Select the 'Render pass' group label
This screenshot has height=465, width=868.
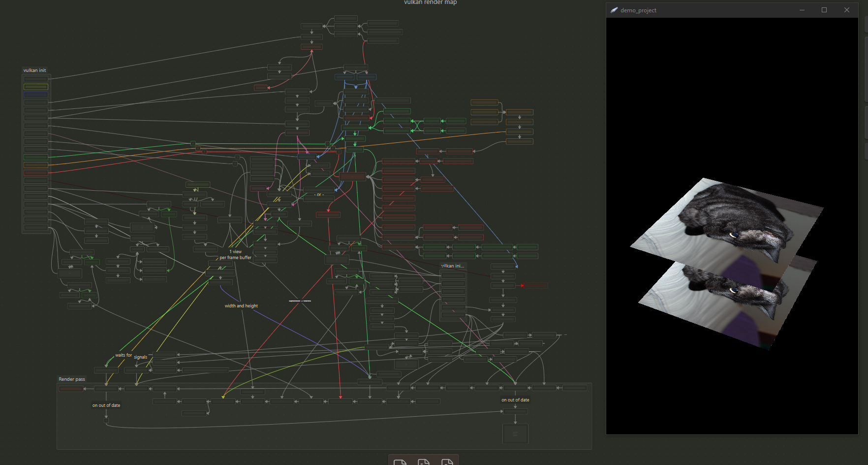tap(72, 379)
